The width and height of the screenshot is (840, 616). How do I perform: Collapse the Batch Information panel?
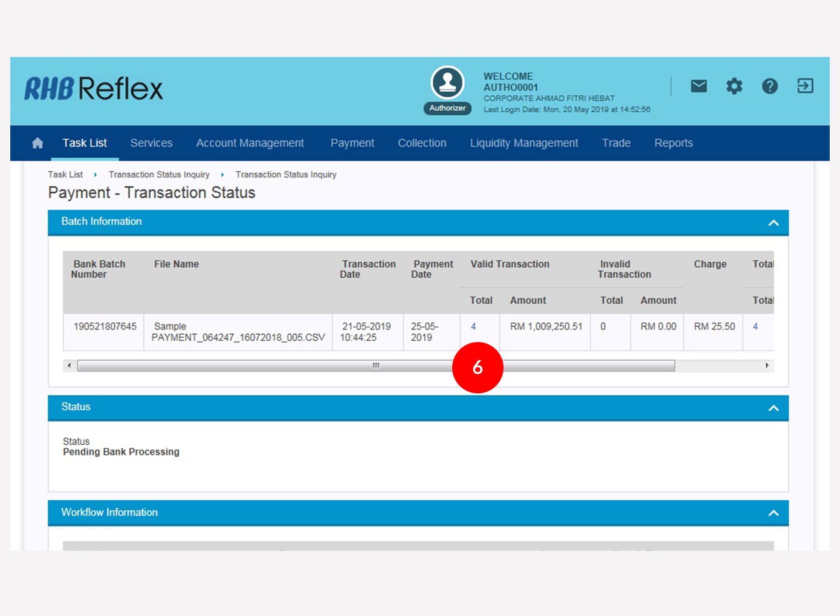tap(773, 223)
